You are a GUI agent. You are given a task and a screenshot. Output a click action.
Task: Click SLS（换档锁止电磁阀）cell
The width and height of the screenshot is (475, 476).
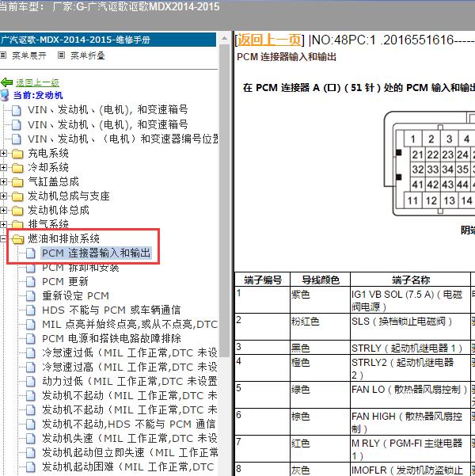411,326
